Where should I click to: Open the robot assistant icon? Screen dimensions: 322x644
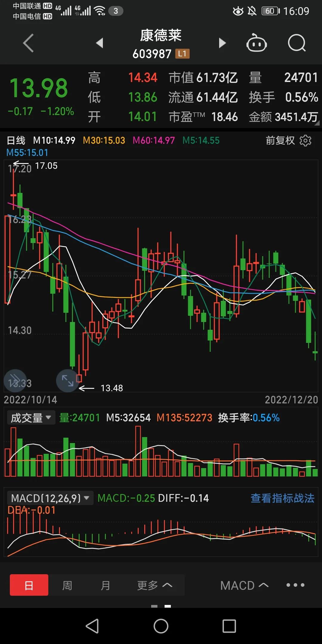(256, 43)
